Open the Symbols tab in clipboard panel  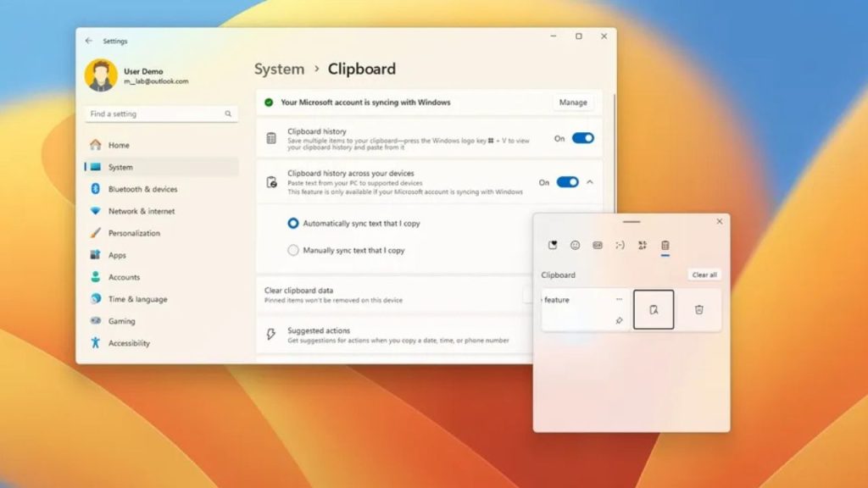click(643, 245)
